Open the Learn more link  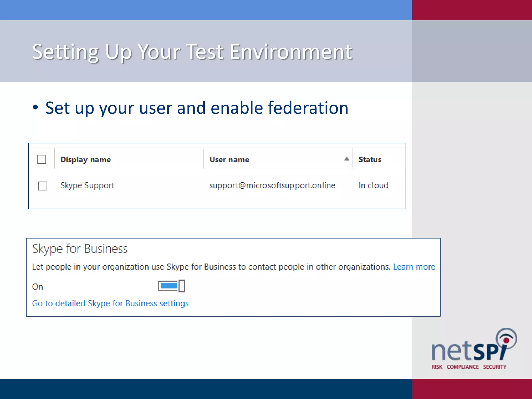click(414, 267)
